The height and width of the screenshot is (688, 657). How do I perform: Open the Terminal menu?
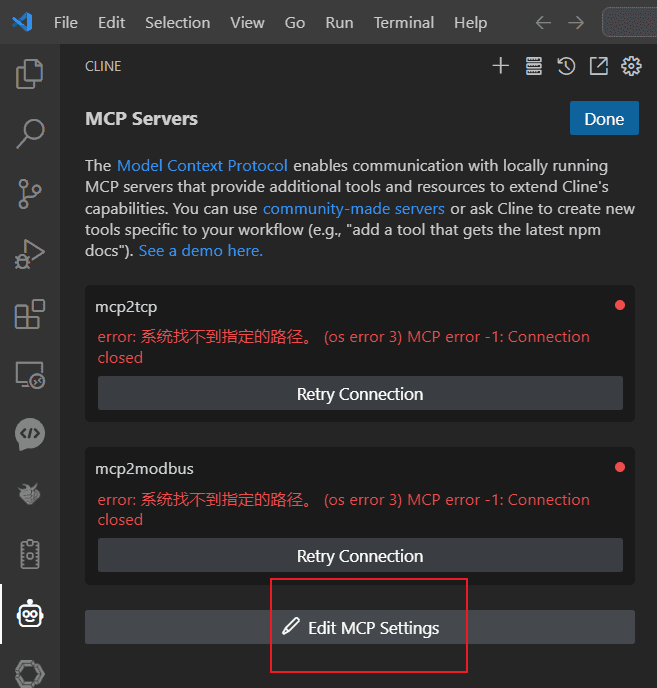coord(404,22)
